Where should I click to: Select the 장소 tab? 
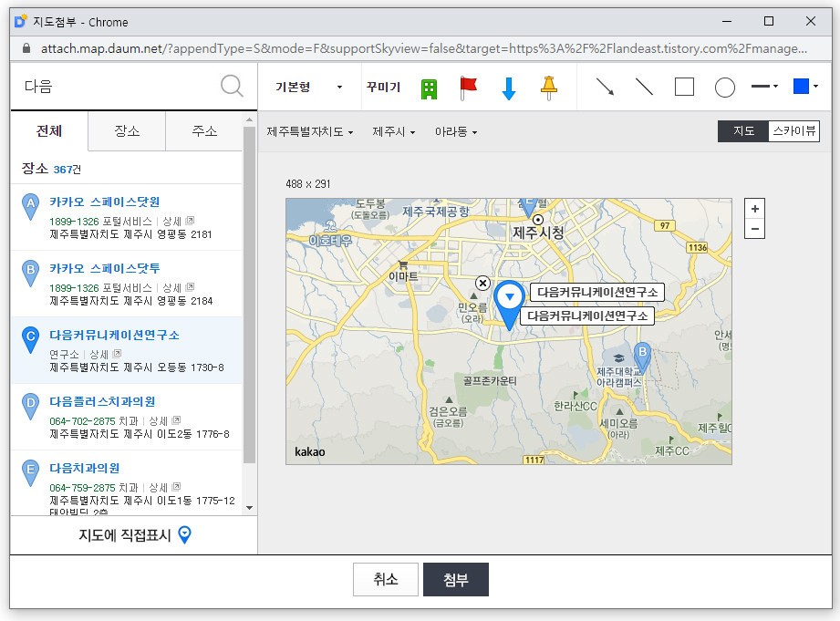(127, 131)
